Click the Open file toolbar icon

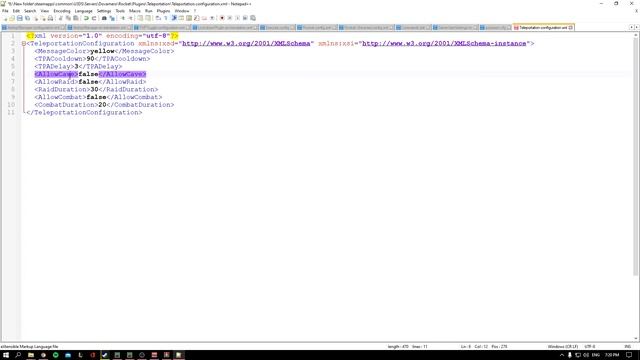click(12, 18)
